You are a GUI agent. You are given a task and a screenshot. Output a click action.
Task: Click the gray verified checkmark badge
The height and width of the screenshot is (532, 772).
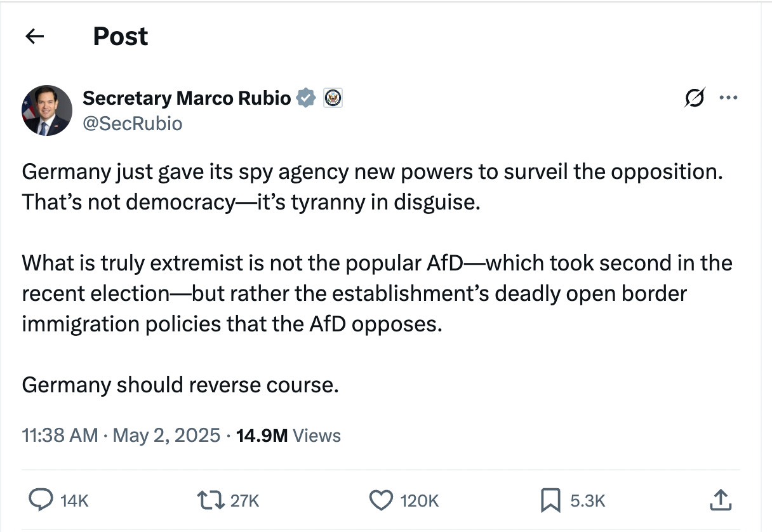[x=307, y=98]
